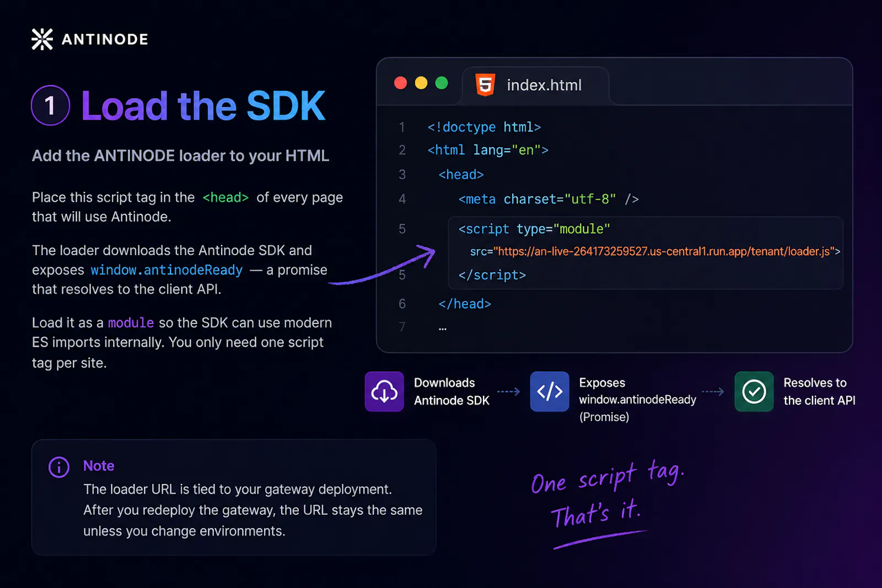Click the ANTINODE brand name text
Screen dimensions: 882x588
105,39
